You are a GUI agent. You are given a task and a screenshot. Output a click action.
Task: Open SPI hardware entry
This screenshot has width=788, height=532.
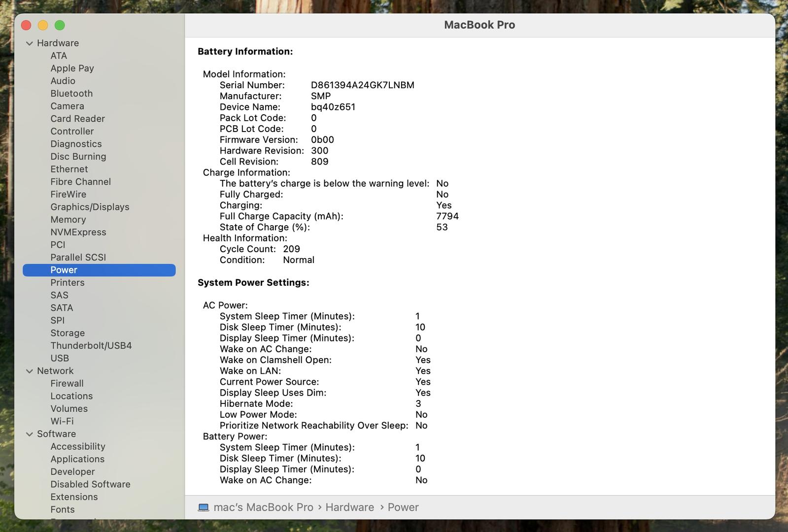[x=57, y=320]
